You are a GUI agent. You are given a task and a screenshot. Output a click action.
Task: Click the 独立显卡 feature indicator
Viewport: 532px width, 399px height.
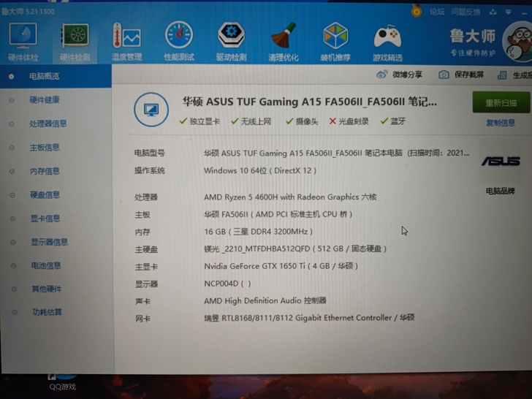click(199, 121)
